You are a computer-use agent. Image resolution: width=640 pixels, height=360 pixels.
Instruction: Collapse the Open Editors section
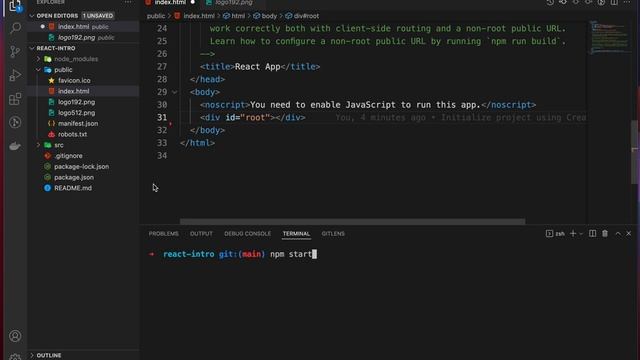pyautogui.click(x=32, y=16)
